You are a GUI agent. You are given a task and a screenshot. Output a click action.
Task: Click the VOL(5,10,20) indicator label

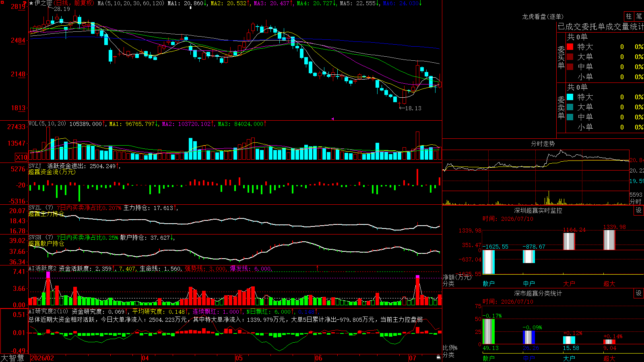47,124
